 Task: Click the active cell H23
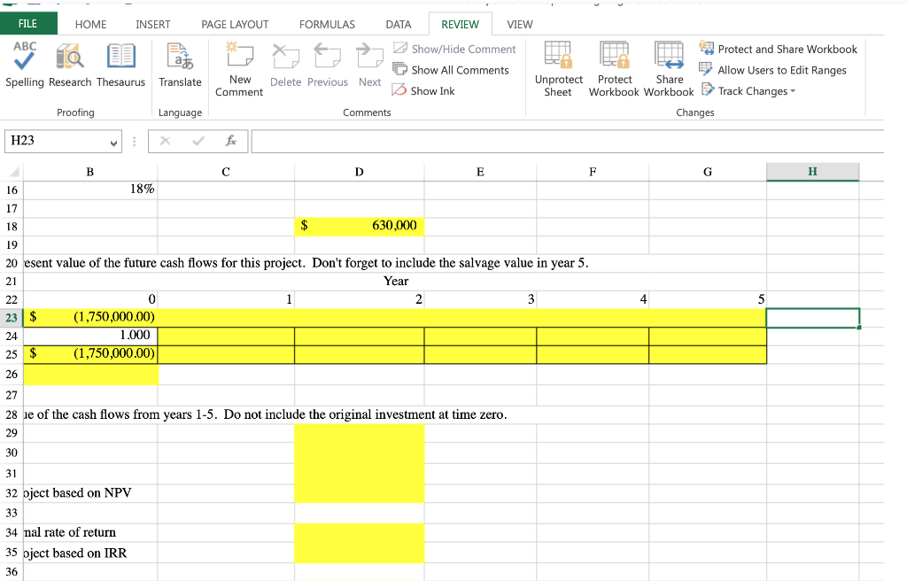click(813, 318)
